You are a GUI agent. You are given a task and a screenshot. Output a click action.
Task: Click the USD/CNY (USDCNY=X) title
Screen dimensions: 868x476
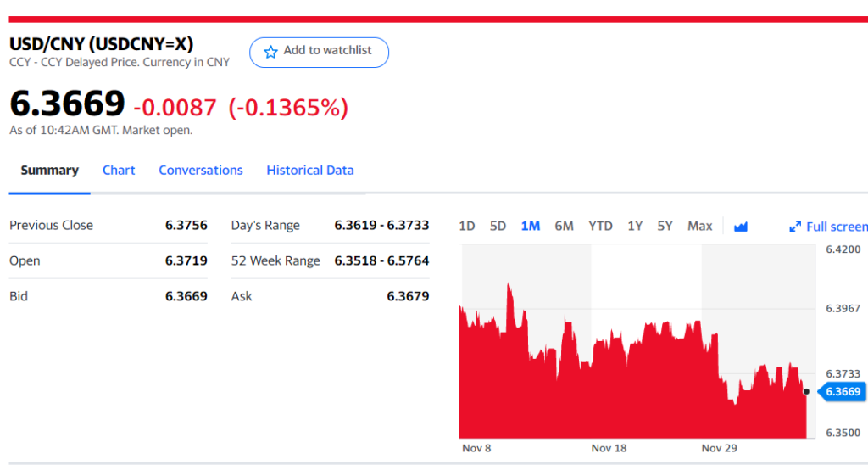tap(101, 44)
